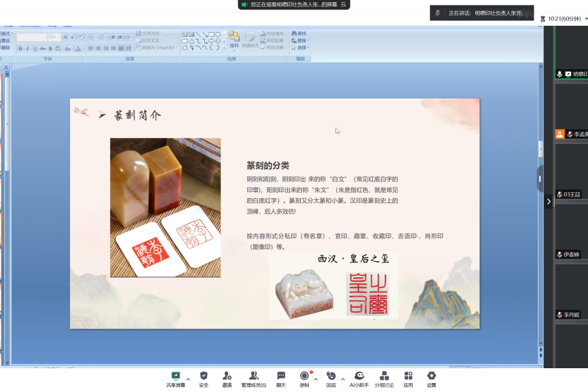Open the 邀请 invite option

coord(226,378)
